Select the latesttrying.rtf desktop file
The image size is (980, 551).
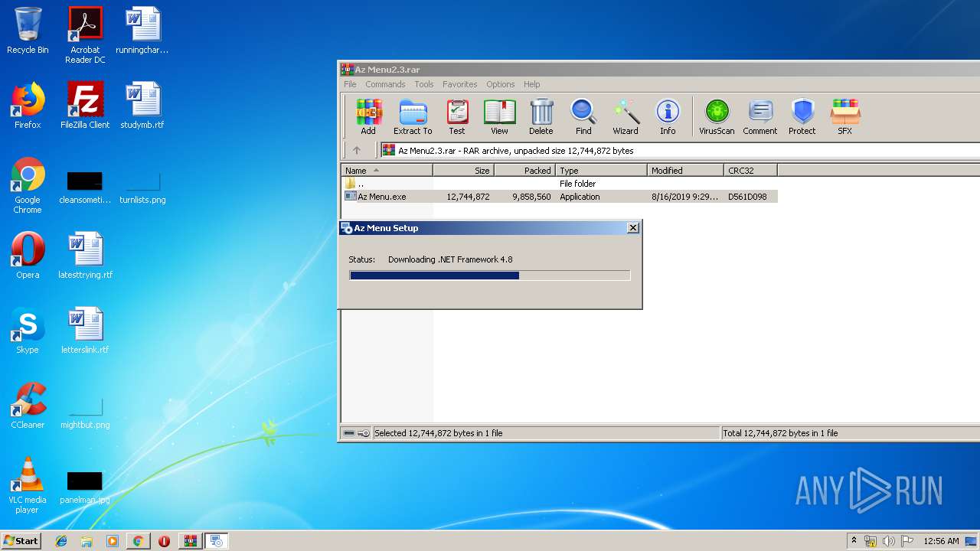pos(85,256)
